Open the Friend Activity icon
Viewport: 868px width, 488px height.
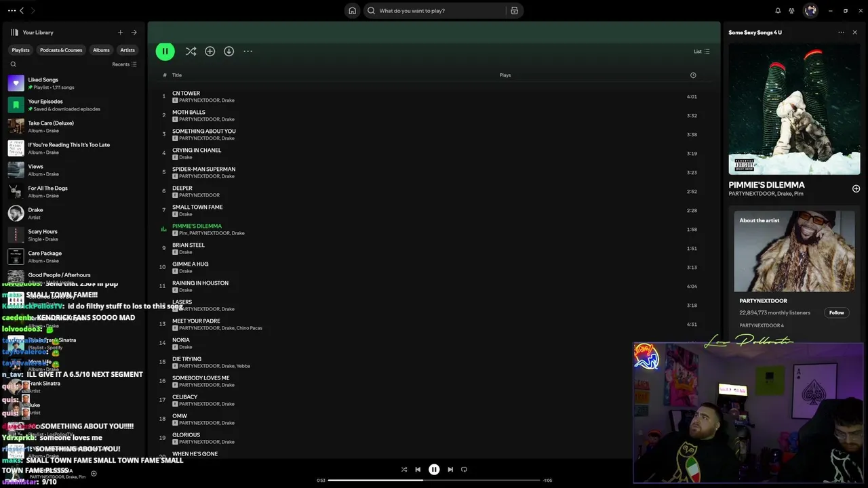(x=791, y=11)
